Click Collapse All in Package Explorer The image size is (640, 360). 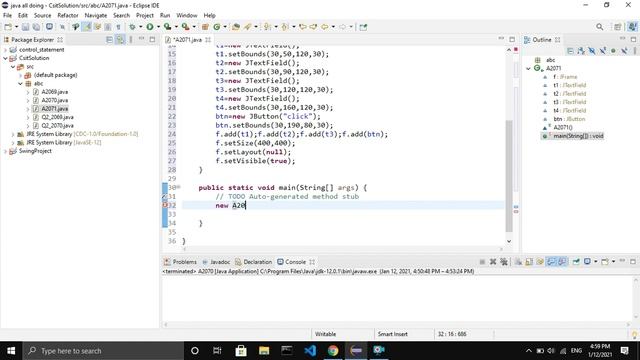coord(109,40)
